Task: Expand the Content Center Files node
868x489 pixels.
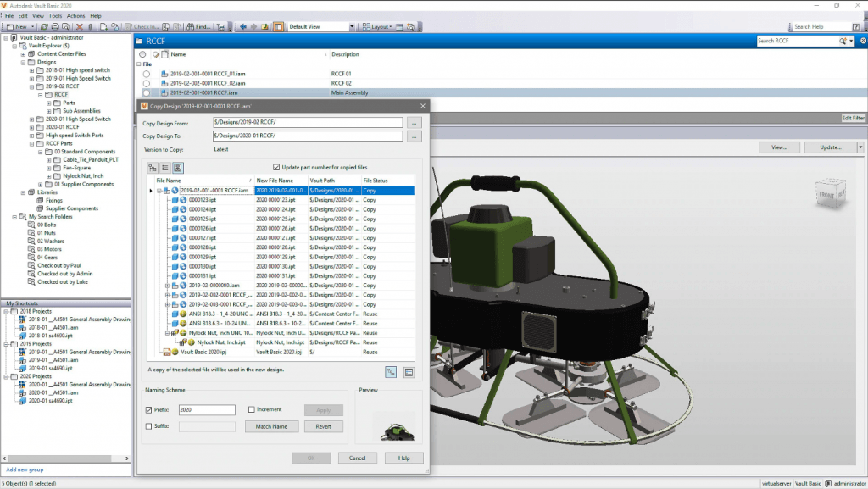Action: click(23, 54)
